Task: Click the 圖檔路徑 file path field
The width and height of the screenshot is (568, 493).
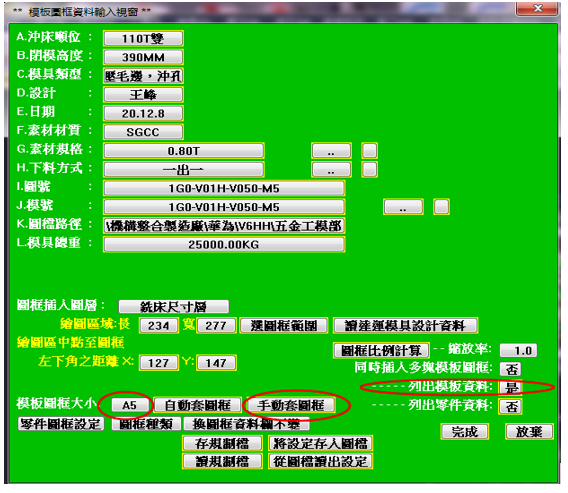Action: pyautogui.click(x=224, y=226)
